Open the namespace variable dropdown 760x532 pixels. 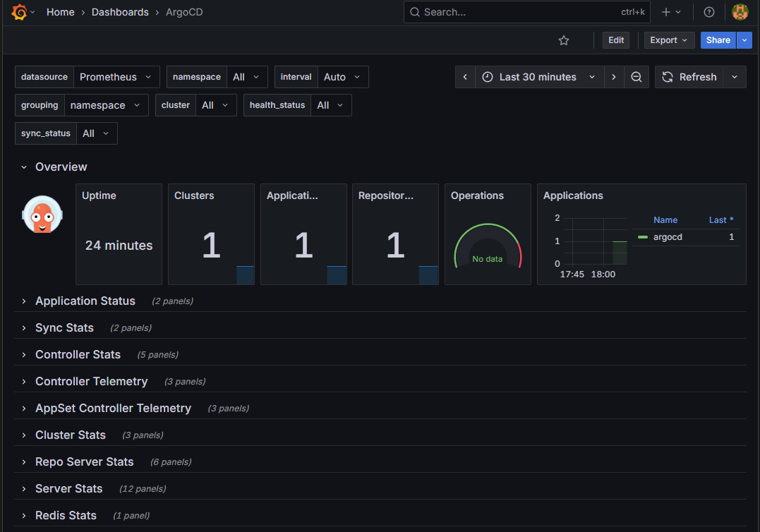(x=247, y=77)
